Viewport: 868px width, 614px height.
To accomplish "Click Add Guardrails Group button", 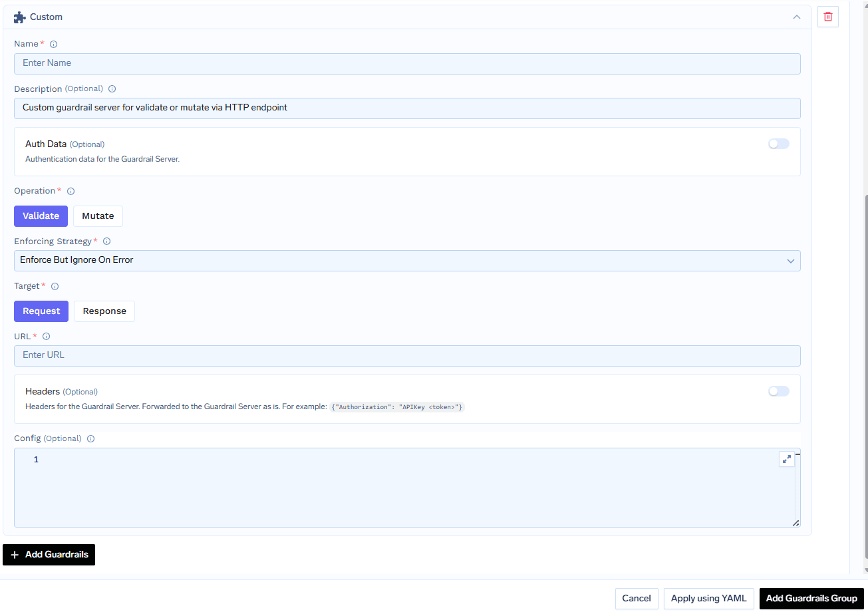I will click(811, 599).
